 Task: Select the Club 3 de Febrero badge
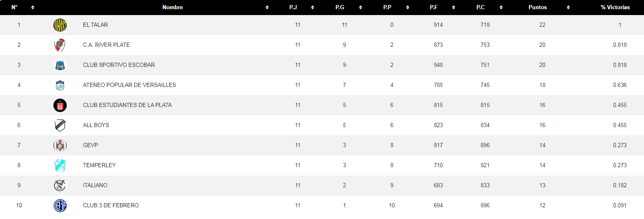point(60,206)
